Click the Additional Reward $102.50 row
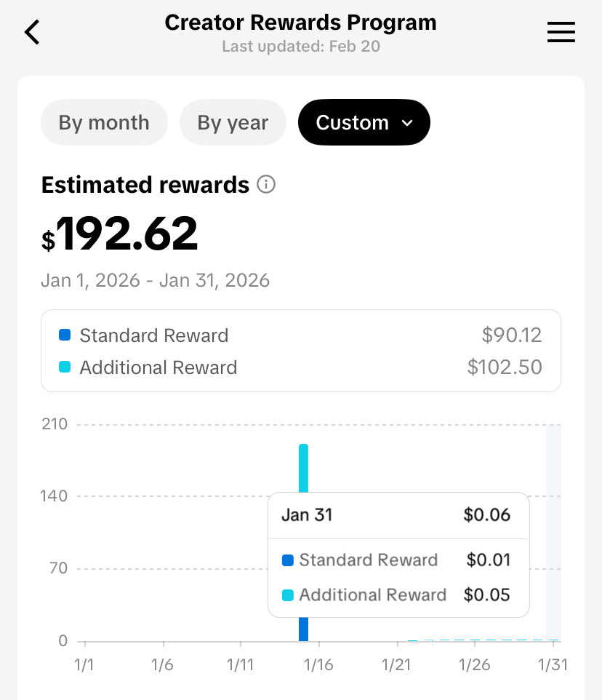602x700 pixels. 300,367
